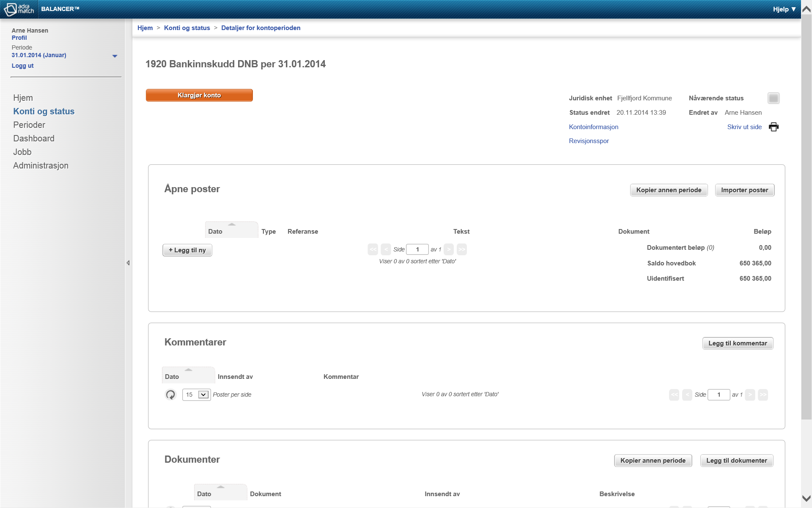Image resolution: width=812 pixels, height=508 pixels.
Task: Click the Klargjør konto button
Action: pyautogui.click(x=199, y=95)
